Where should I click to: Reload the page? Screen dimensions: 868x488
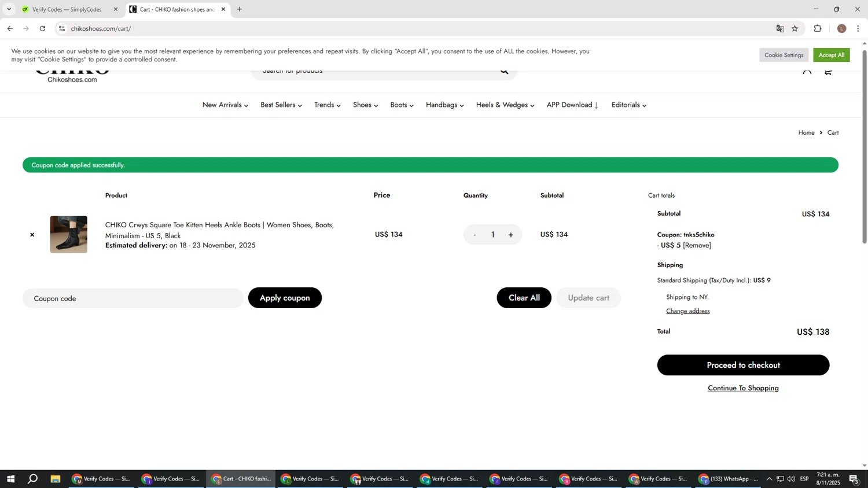[42, 28]
